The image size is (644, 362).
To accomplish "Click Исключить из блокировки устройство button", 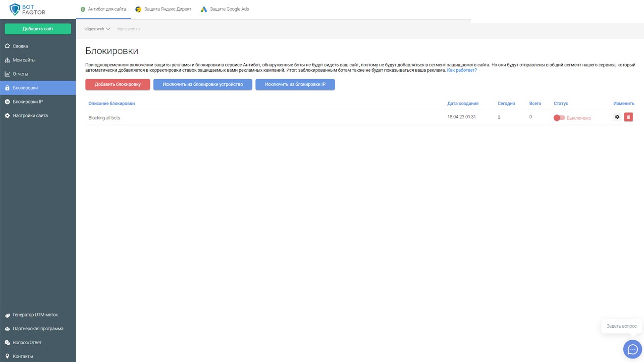I will click(203, 84).
